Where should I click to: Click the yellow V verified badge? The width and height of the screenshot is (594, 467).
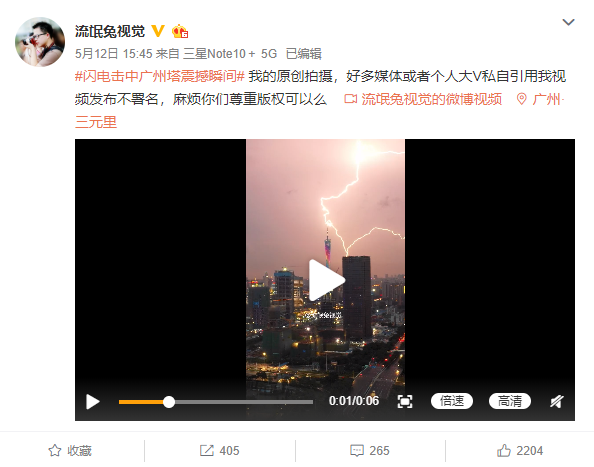tap(158, 31)
